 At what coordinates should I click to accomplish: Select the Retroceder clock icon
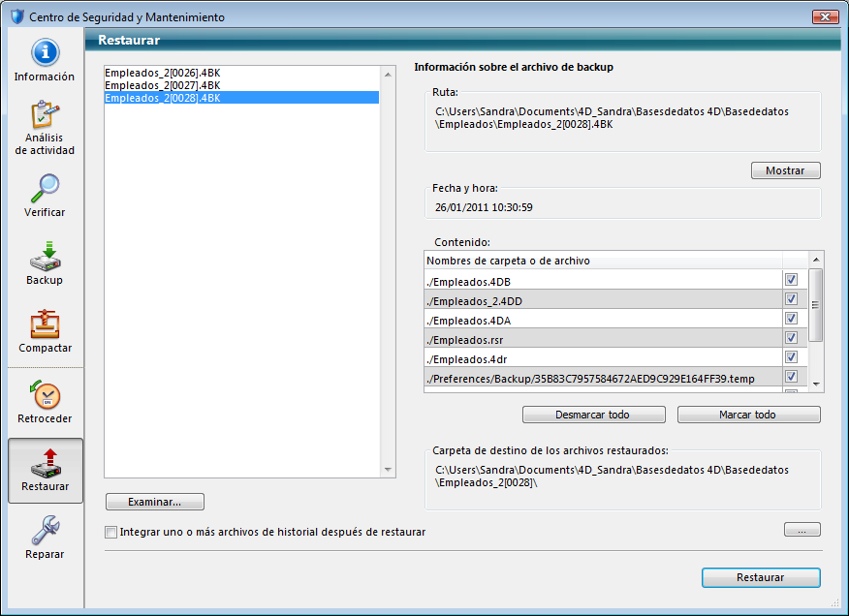45,394
